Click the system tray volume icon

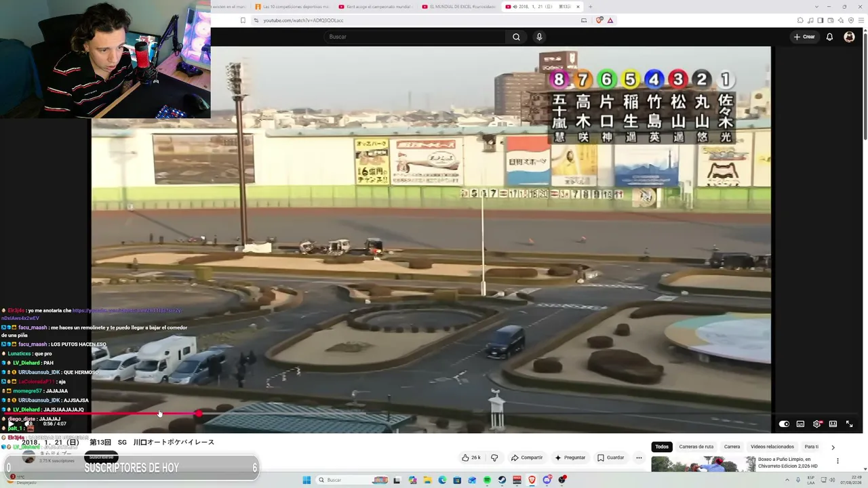tap(833, 480)
